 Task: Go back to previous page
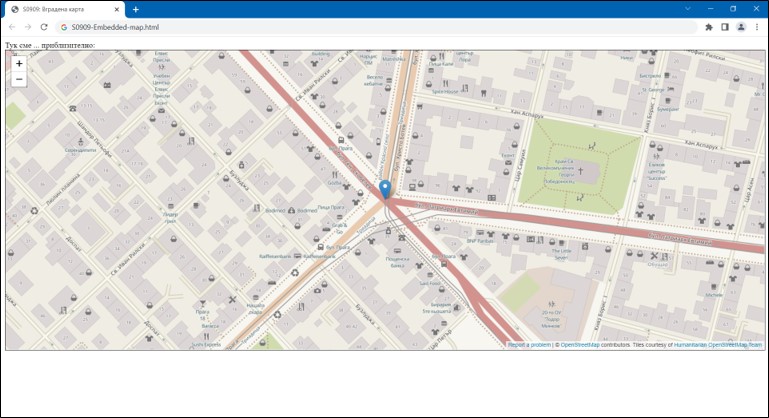(x=12, y=27)
